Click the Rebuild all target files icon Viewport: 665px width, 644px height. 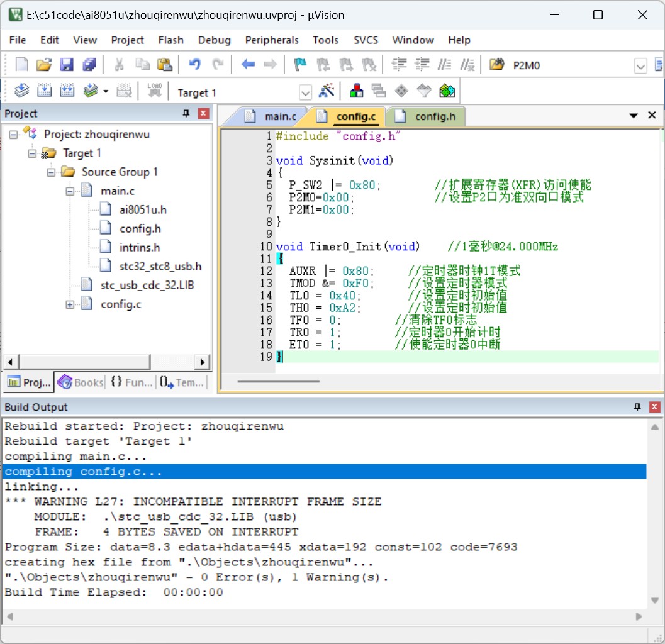[67, 91]
